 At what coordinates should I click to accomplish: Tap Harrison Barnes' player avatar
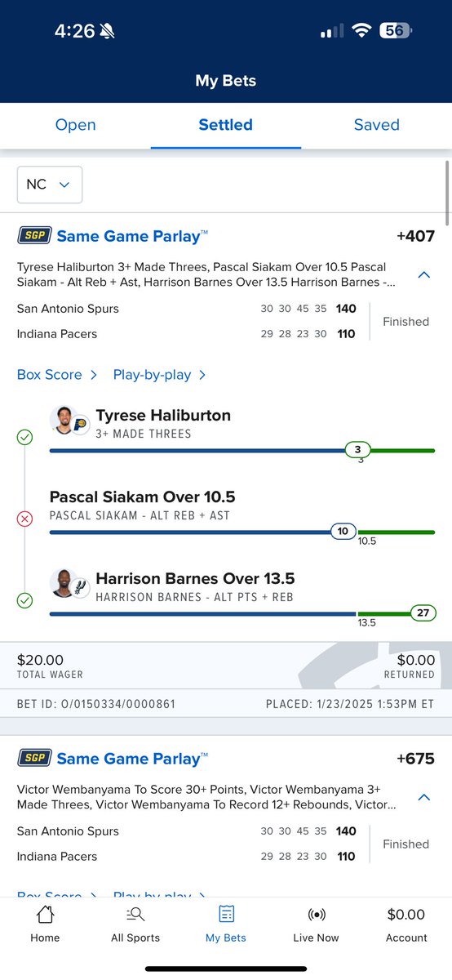(x=64, y=583)
